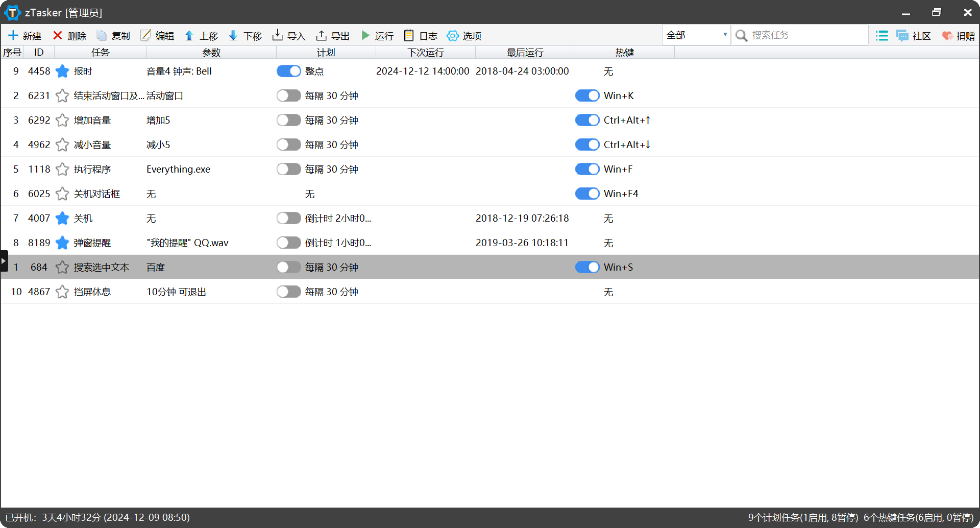Click the red 删除 delete icon
The height and width of the screenshot is (528, 980).
pos(58,36)
